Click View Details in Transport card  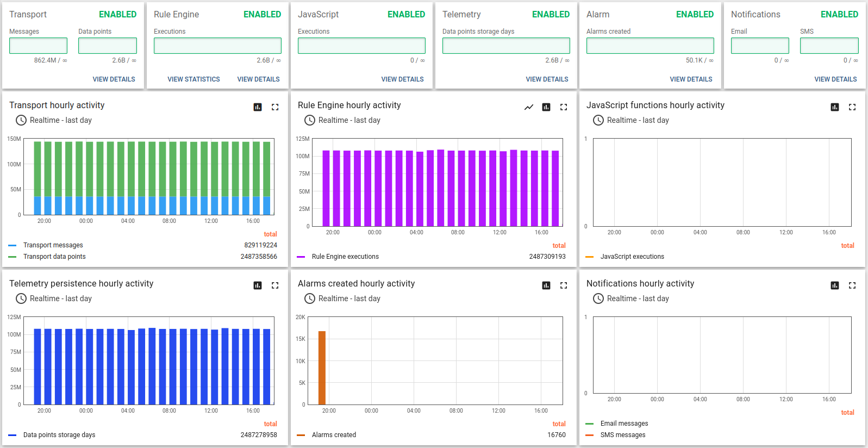(114, 79)
